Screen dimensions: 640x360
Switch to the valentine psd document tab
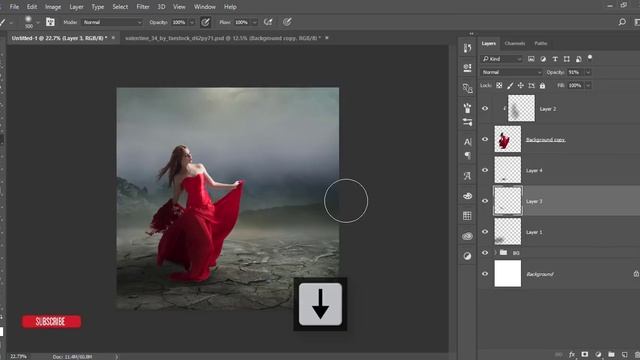pyautogui.click(x=223, y=38)
